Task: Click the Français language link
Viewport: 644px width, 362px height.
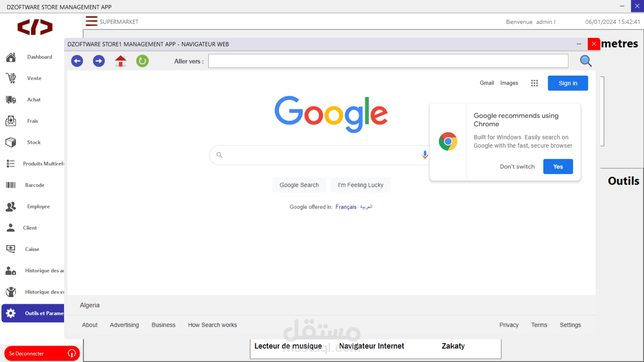Action: click(345, 207)
